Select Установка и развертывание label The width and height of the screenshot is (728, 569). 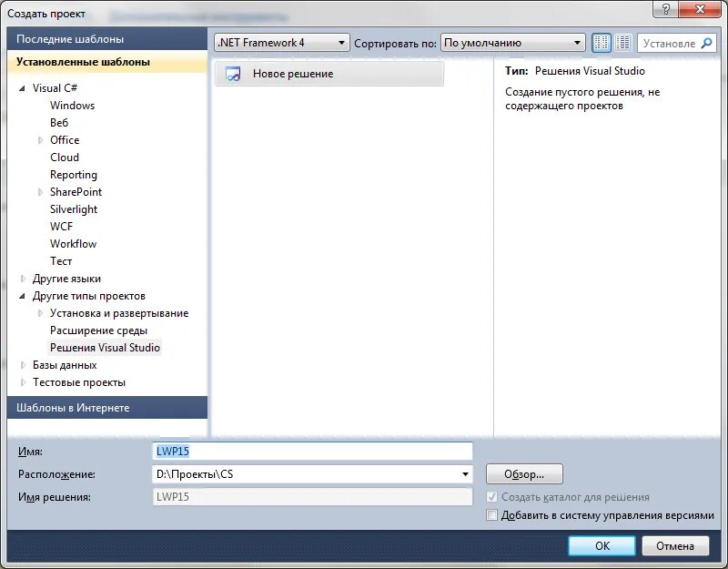(119, 313)
